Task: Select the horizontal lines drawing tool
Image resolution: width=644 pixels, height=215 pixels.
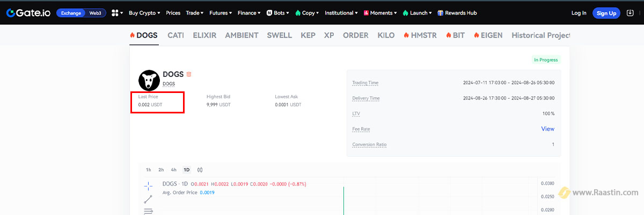Action: point(149,211)
